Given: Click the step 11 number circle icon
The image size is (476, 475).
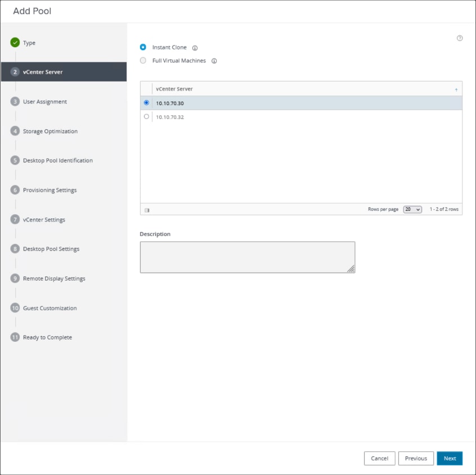Looking at the screenshot, I should click(15, 337).
